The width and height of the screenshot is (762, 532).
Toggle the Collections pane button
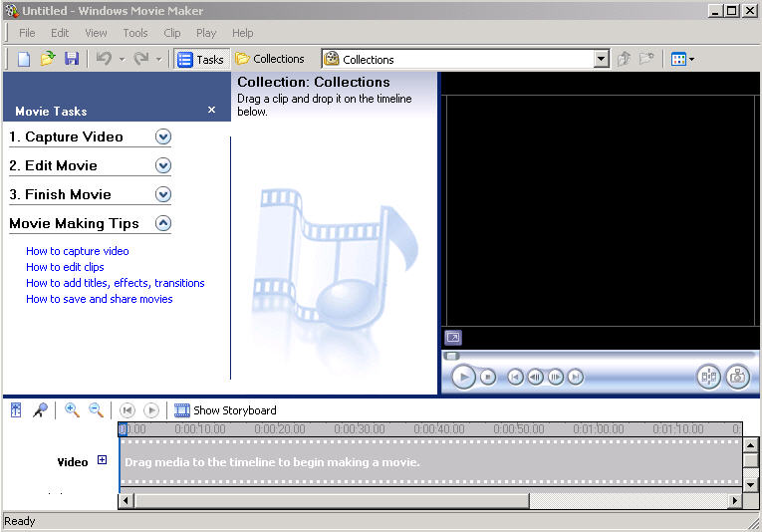[270, 59]
